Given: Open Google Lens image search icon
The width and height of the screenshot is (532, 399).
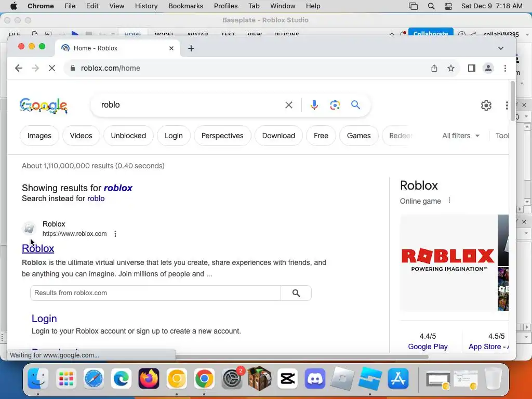Looking at the screenshot, I should pyautogui.click(x=335, y=105).
